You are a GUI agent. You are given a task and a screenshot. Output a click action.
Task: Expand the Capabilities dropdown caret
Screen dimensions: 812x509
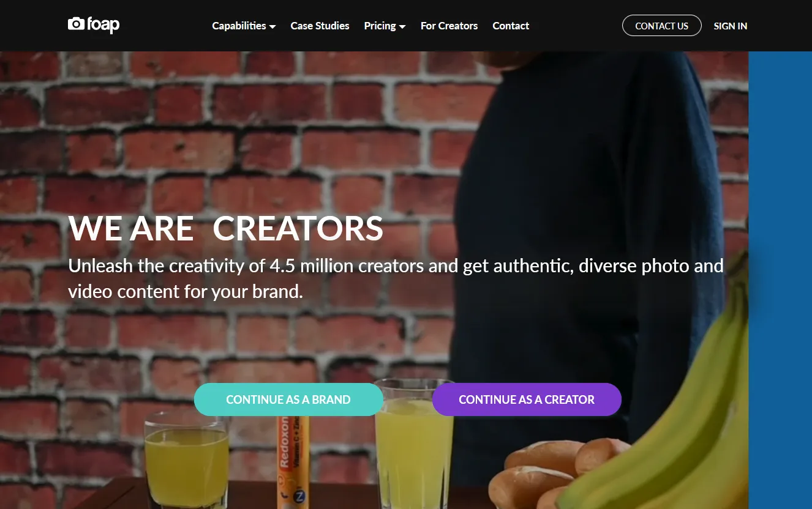coord(273,26)
